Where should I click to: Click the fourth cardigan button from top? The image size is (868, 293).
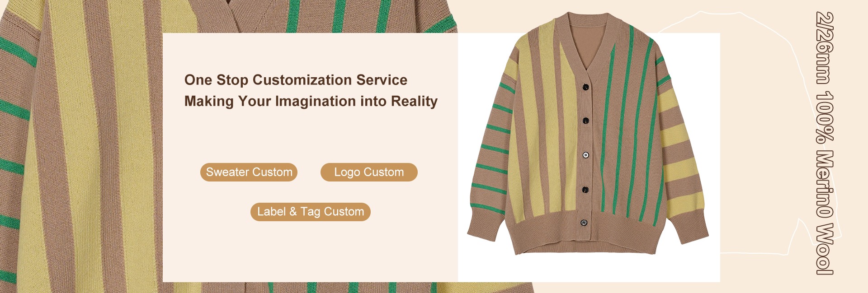[x=585, y=190]
